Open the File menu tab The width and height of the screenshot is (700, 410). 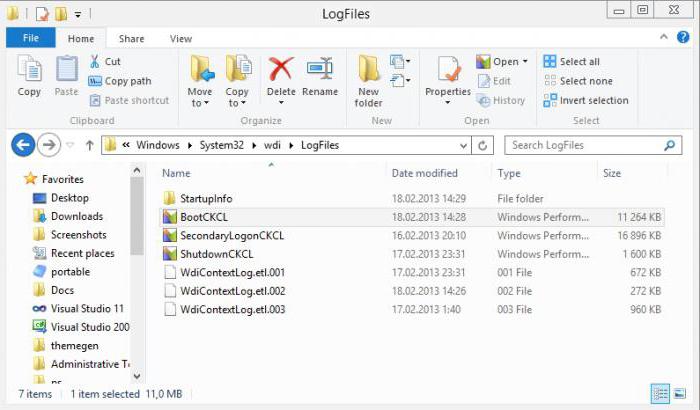30,38
